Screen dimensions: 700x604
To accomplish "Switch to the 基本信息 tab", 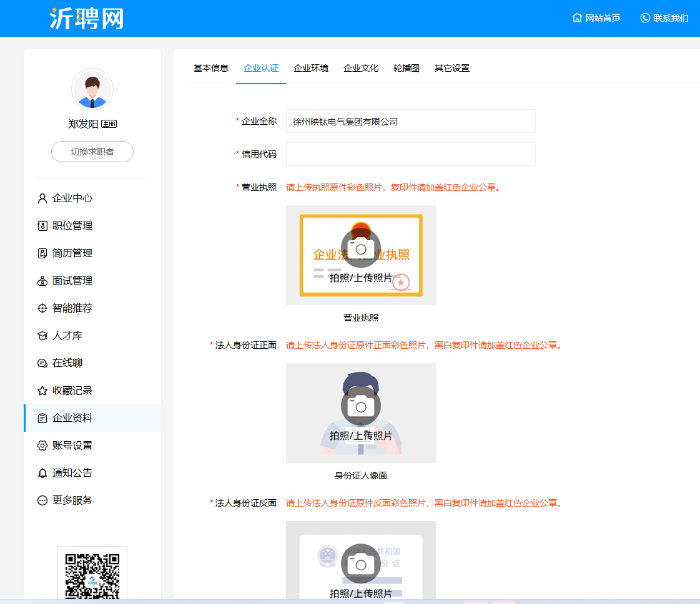I will click(x=210, y=68).
